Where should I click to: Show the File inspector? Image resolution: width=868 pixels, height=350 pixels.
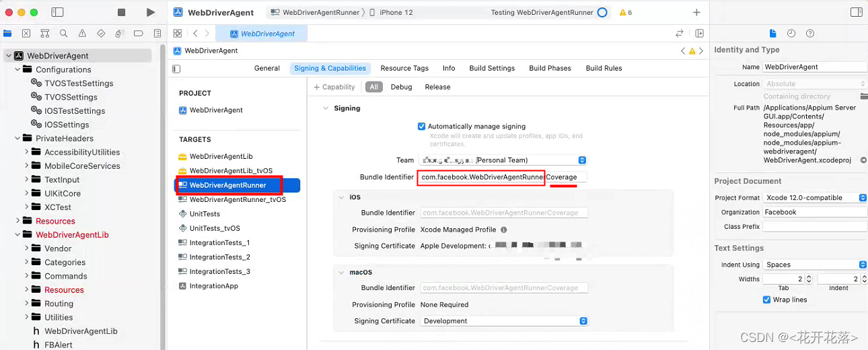(x=772, y=33)
